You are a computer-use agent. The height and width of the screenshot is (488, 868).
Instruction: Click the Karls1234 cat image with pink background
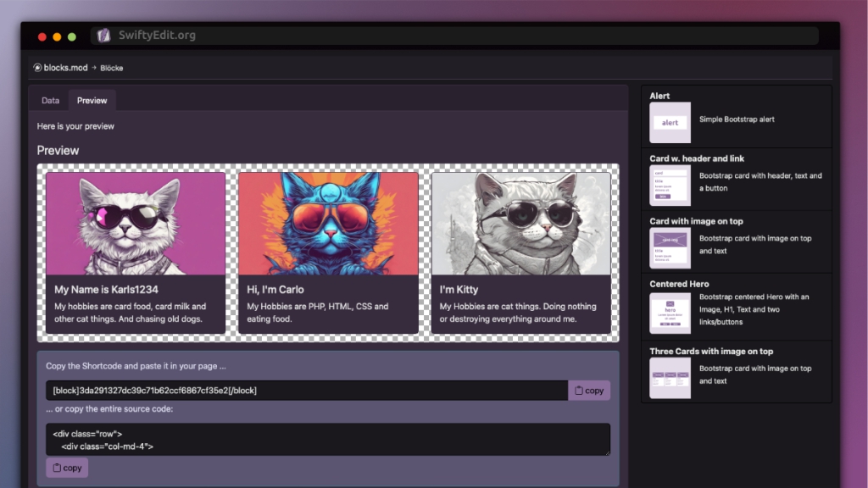coord(136,224)
